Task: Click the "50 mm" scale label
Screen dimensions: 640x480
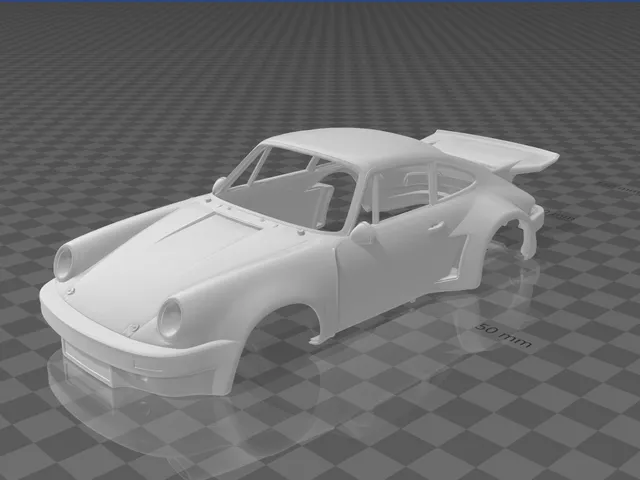Action: coord(504,335)
